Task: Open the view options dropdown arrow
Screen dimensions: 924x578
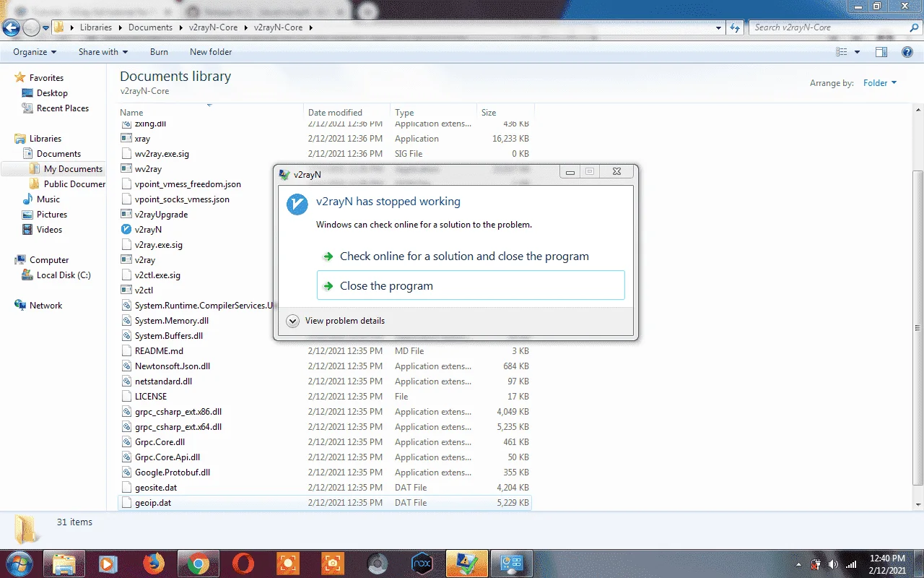Action: pyautogui.click(x=858, y=52)
